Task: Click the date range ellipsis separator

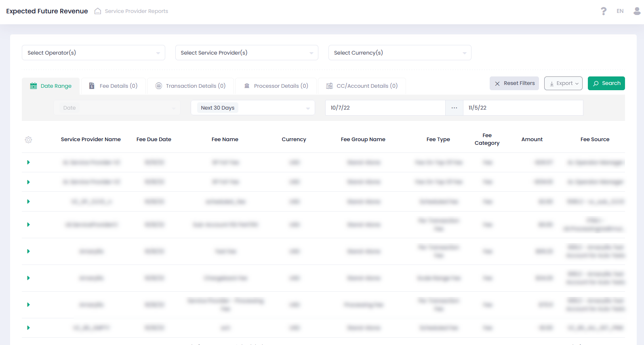Action: tap(454, 108)
